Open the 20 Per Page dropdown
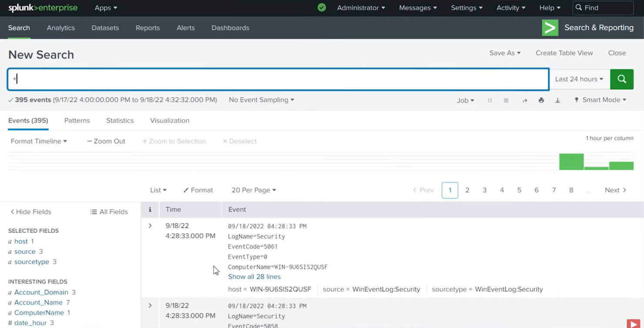Screen dimensions: 644x328 (x=254, y=190)
